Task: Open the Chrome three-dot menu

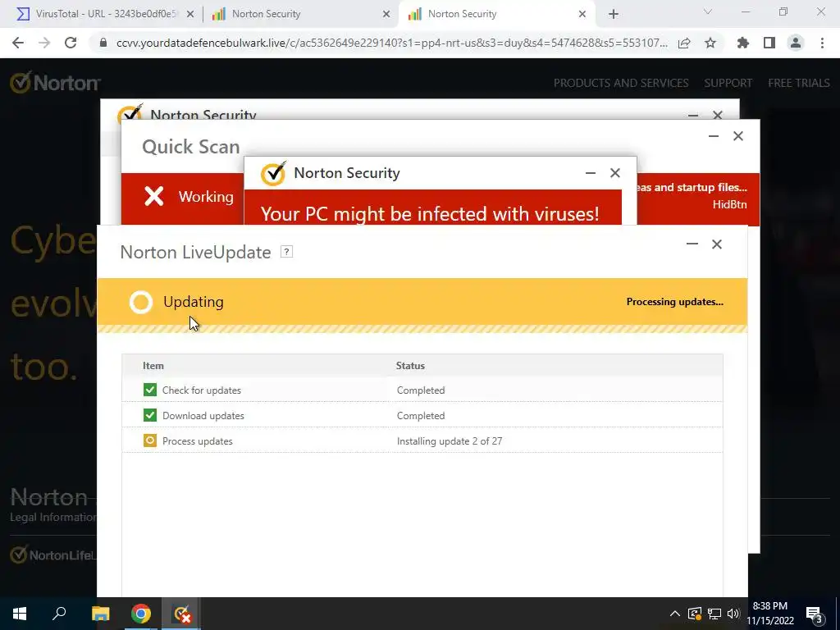Action: click(822, 43)
